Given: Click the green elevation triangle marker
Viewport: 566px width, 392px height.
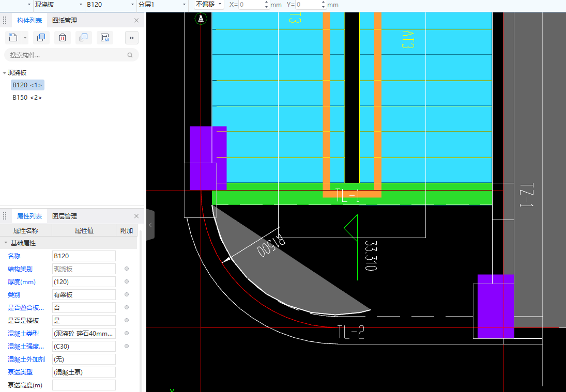Looking at the screenshot, I should (351, 228).
